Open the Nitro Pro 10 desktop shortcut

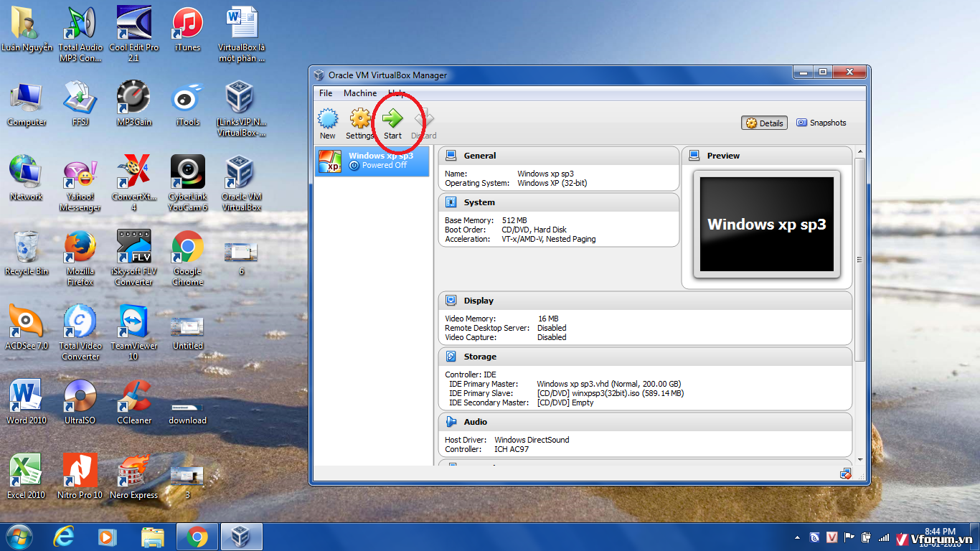click(x=80, y=476)
